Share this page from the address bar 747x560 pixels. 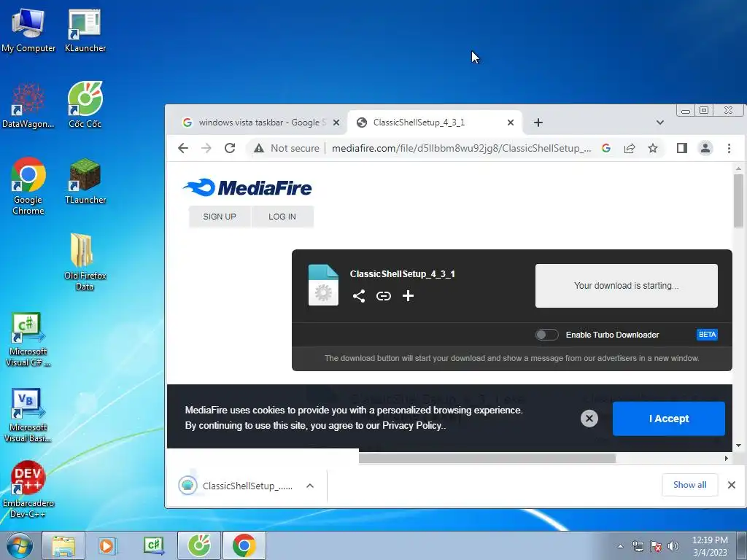pos(630,148)
